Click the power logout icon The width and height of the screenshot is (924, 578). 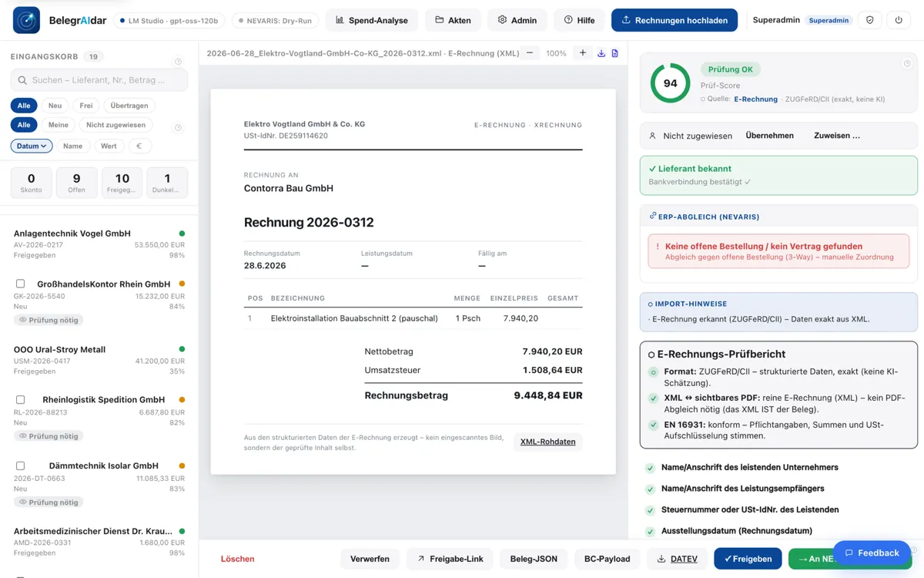(899, 20)
